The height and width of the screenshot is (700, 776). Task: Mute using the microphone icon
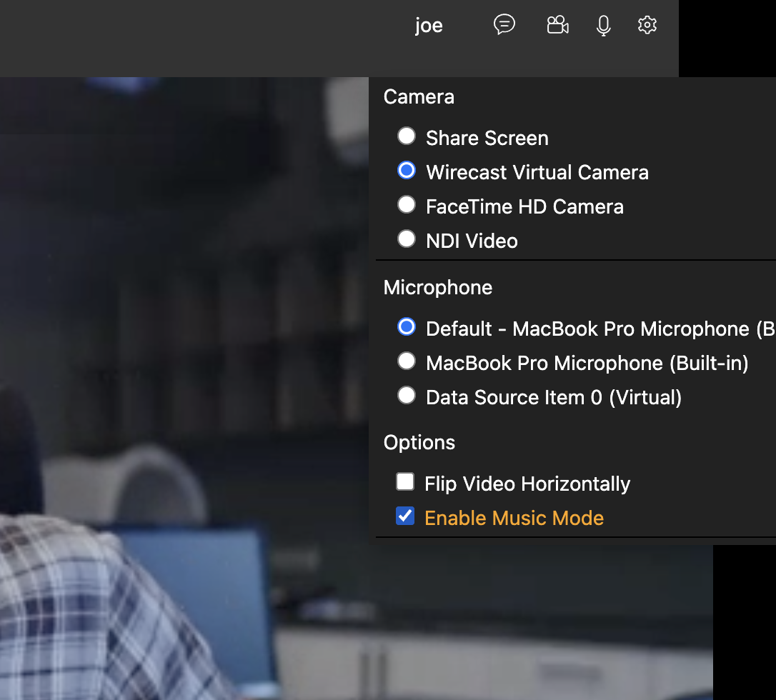tap(603, 25)
